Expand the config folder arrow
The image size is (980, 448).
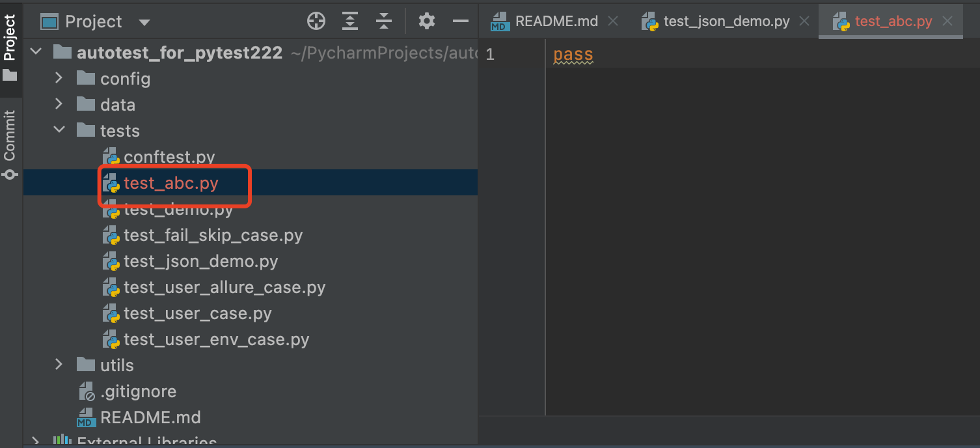pyautogui.click(x=59, y=78)
